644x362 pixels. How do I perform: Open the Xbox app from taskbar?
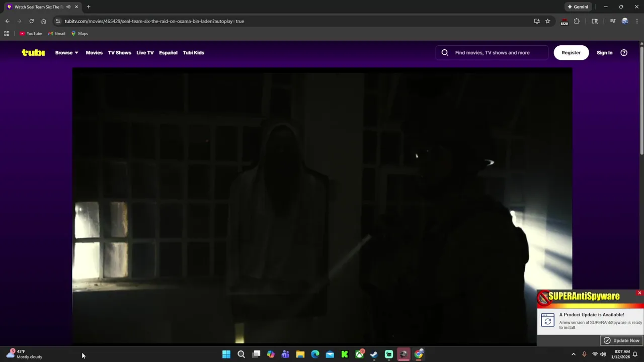pyautogui.click(x=359, y=354)
